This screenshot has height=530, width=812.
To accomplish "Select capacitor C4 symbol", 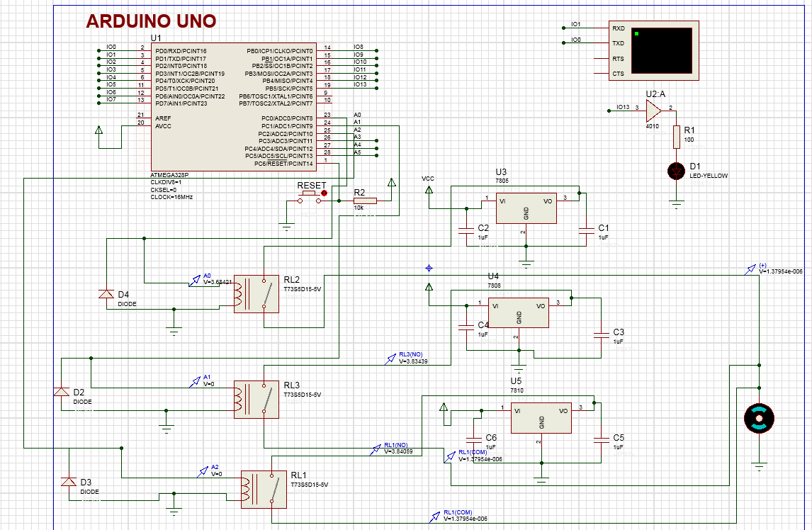I will click(x=467, y=327).
